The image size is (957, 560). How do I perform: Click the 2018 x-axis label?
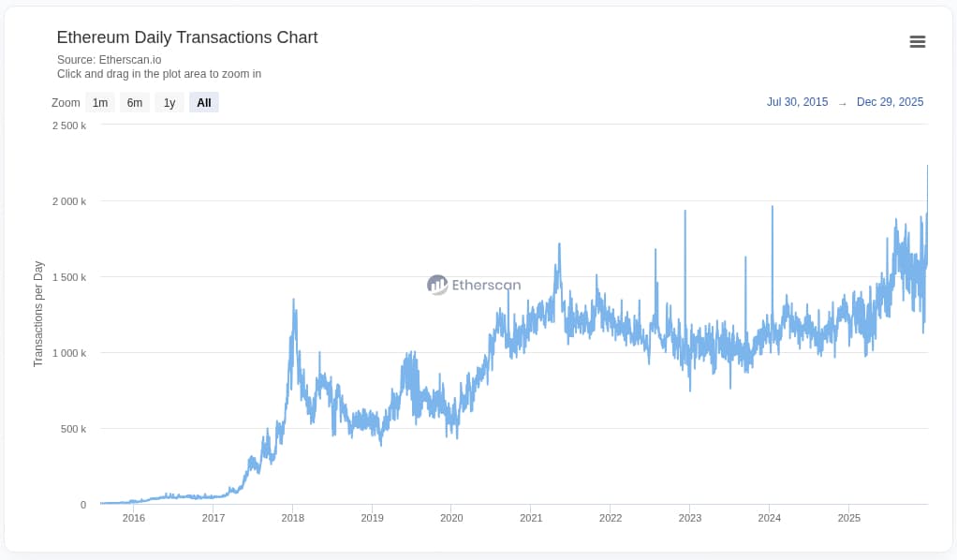tap(293, 518)
